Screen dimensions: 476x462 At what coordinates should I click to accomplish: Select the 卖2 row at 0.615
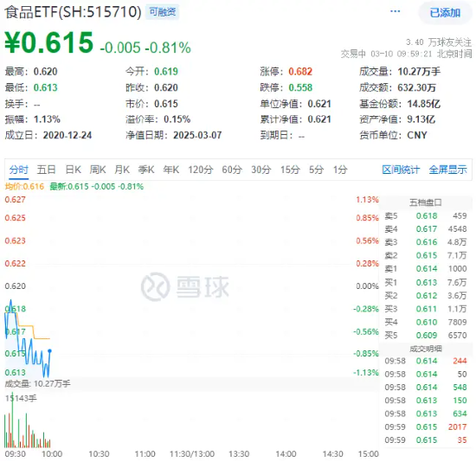pyautogui.click(x=426, y=255)
